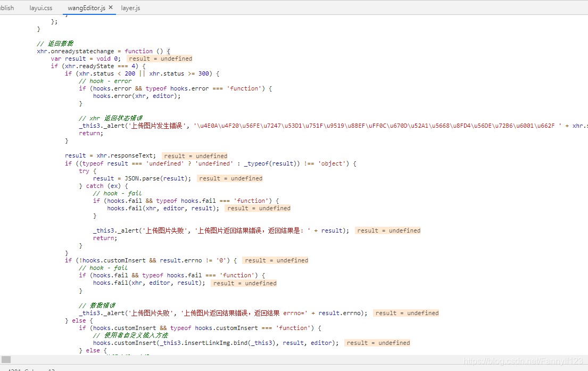The height and width of the screenshot is (371, 588).
Task: Click the _alert line with 'errno=' text
Action: tap(223, 313)
